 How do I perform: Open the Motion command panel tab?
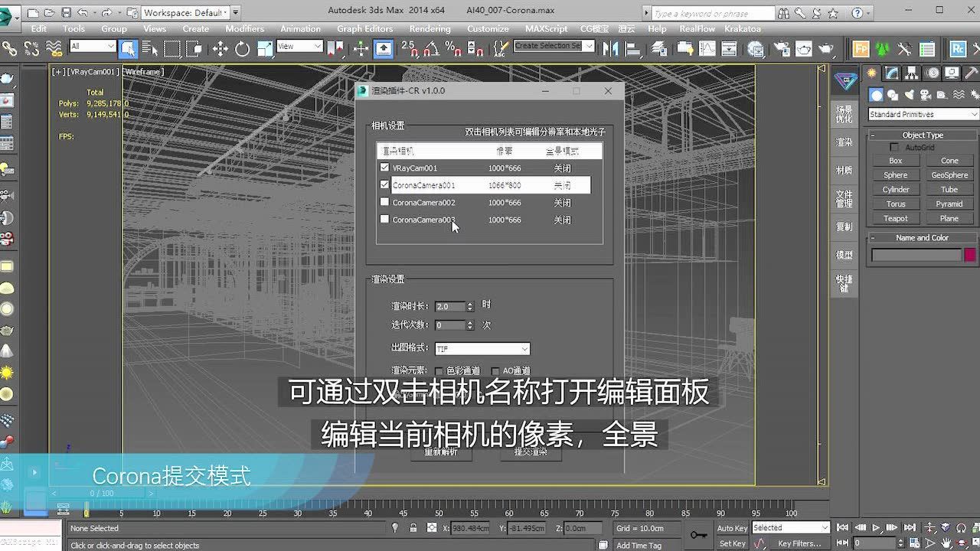[931, 73]
